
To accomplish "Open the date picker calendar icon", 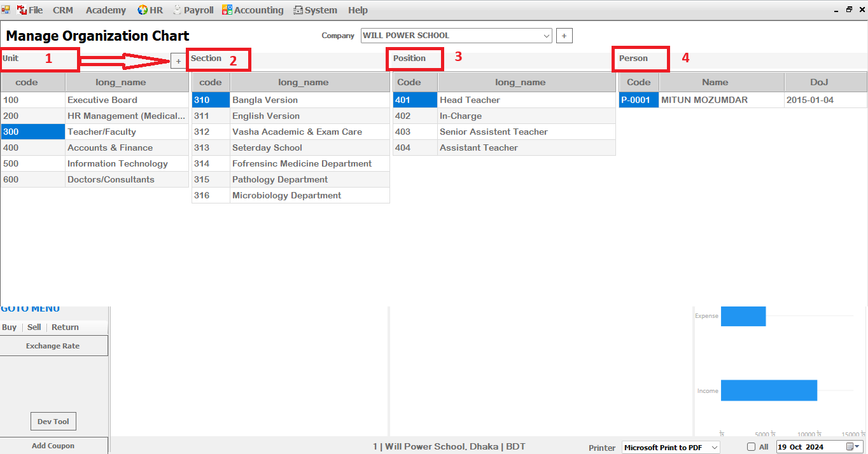I will click(x=853, y=447).
